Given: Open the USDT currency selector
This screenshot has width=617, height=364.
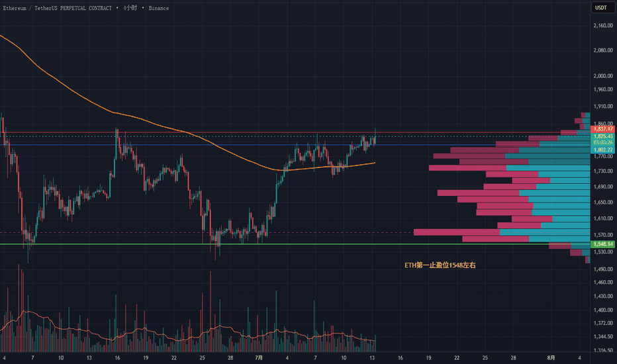Looking at the screenshot, I should (601, 7).
